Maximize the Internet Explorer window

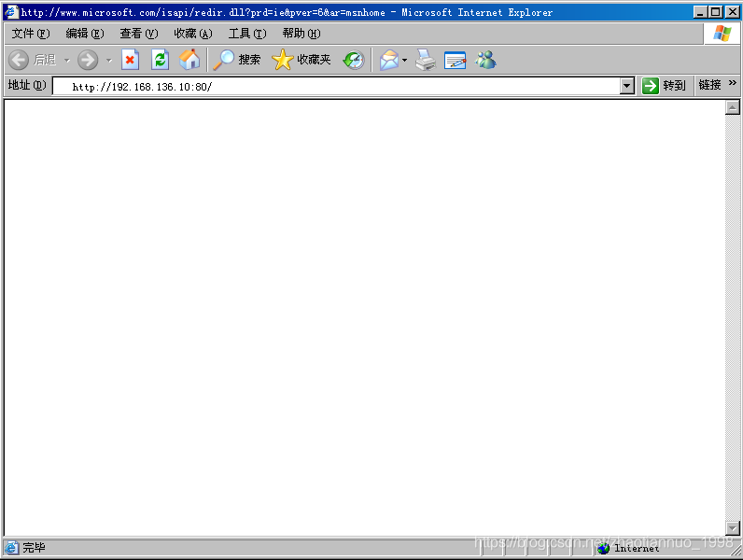coord(716,12)
